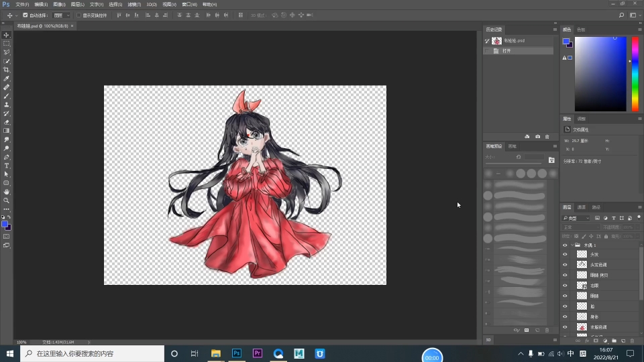Image resolution: width=644 pixels, height=362 pixels.
Task: Click the foreground blue color swatch
Action: [4, 224]
